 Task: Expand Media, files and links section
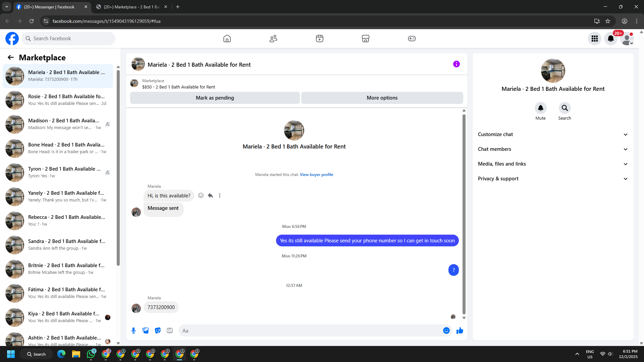click(553, 164)
